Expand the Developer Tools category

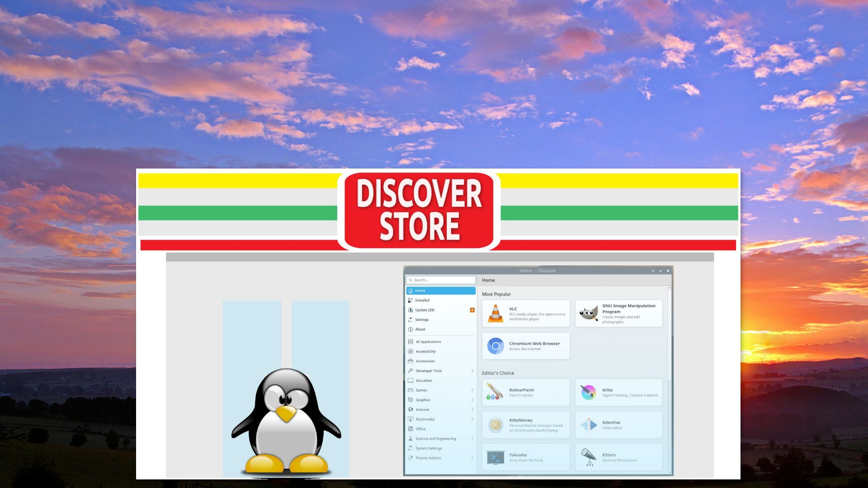pyautogui.click(x=472, y=371)
